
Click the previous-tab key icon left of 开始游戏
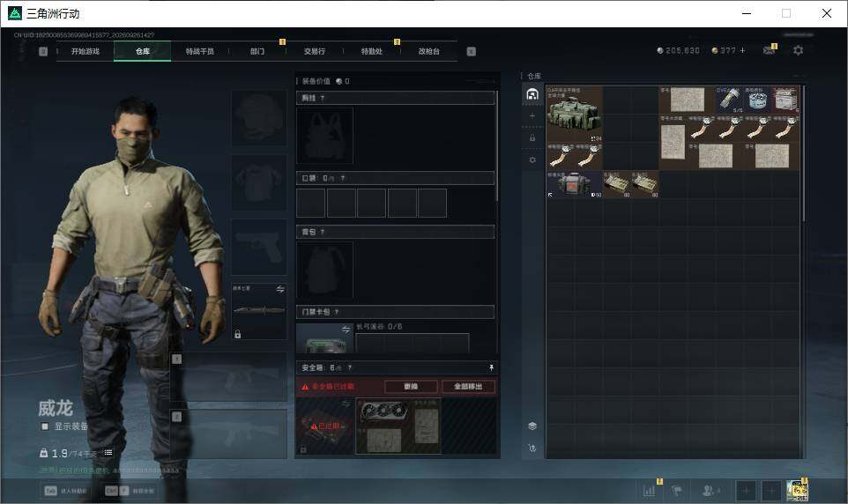43,51
